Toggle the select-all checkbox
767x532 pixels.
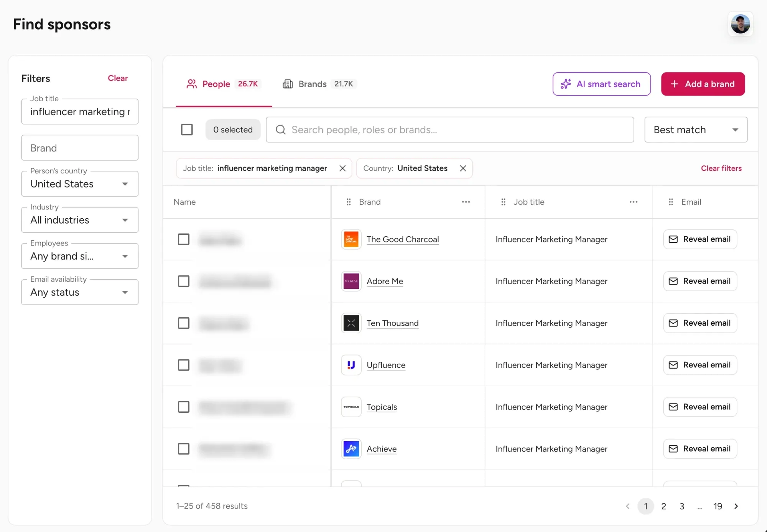coord(187,130)
